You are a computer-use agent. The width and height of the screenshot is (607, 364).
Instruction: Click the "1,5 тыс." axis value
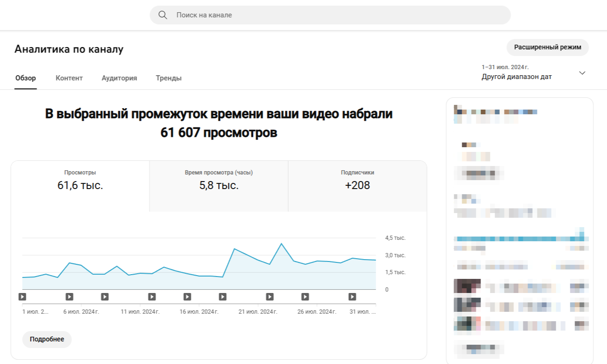coord(395,272)
